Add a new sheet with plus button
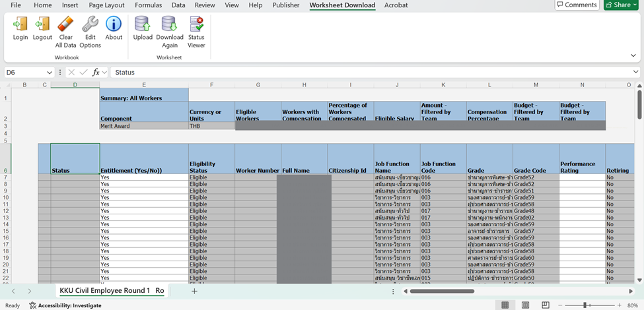 coord(194,291)
